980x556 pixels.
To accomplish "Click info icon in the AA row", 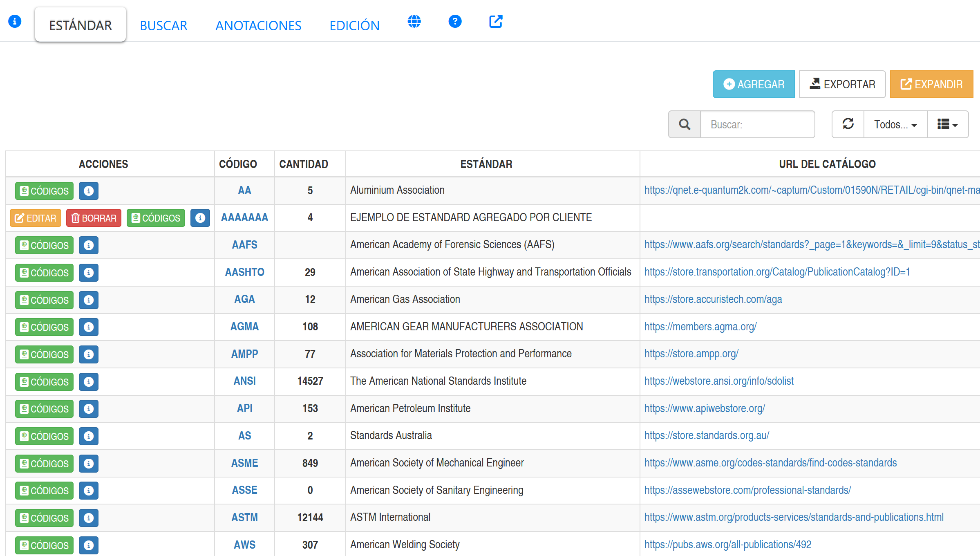I will (x=89, y=191).
